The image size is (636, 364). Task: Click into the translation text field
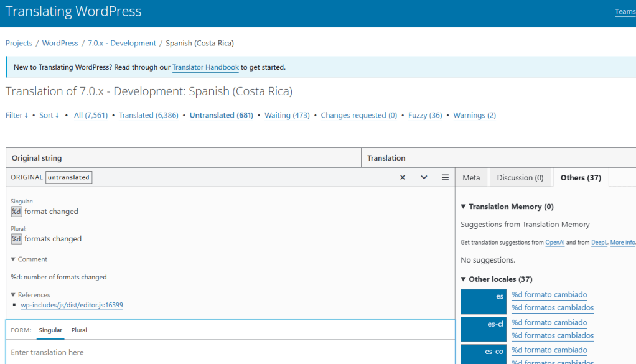[x=230, y=352]
